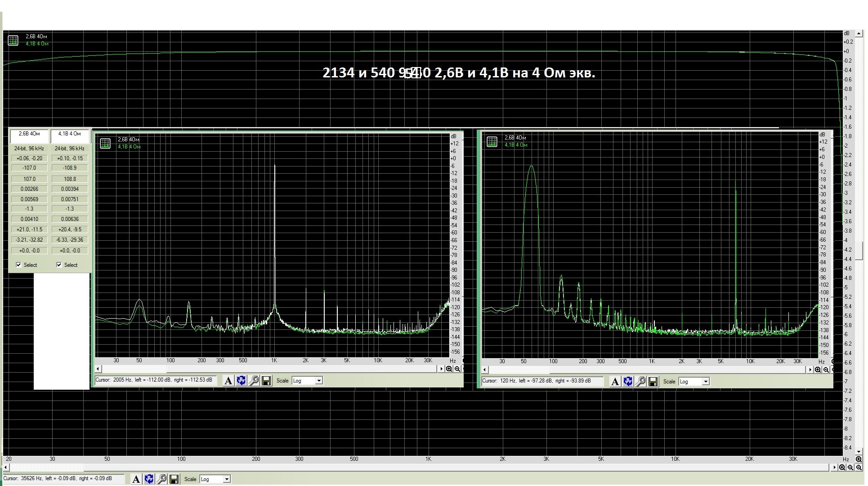
Task: Open the Scale Log dropdown in the bottom main toolbar
Action: coord(227,479)
